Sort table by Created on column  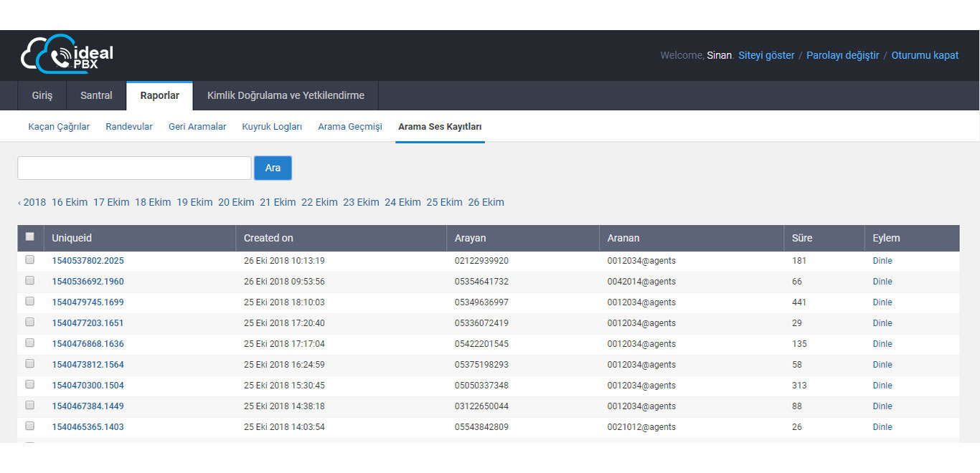click(x=268, y=238)
